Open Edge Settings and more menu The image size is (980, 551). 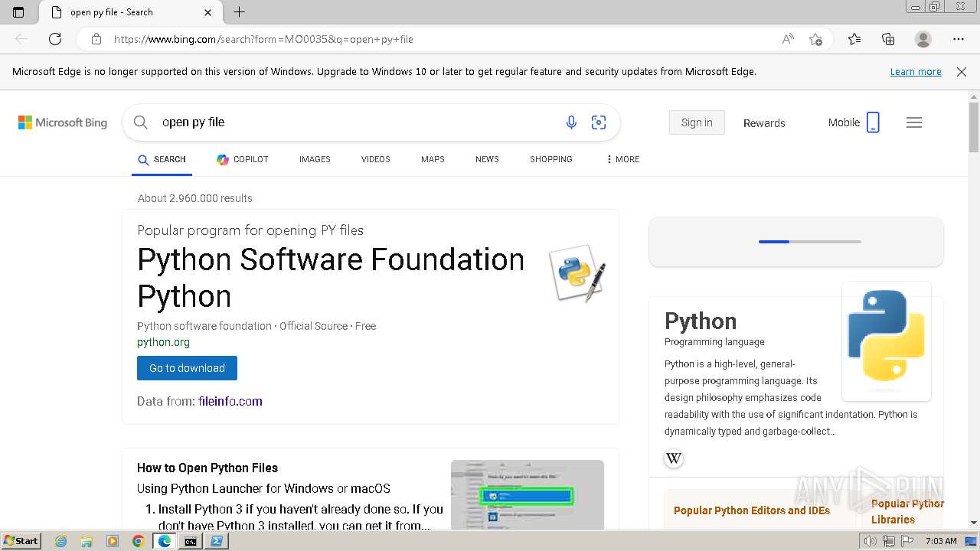959,39
